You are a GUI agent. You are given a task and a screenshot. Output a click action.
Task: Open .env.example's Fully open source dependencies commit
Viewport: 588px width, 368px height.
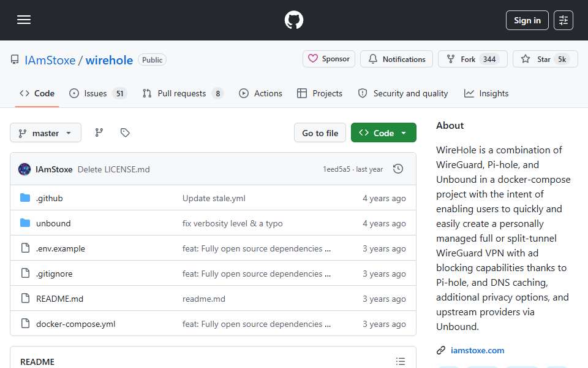point(252,248)
